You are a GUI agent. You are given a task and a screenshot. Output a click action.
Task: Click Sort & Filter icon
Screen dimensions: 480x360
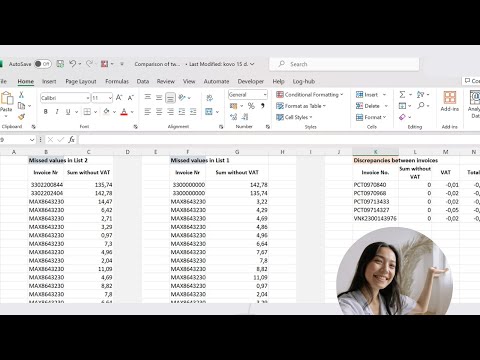[421, 95]
